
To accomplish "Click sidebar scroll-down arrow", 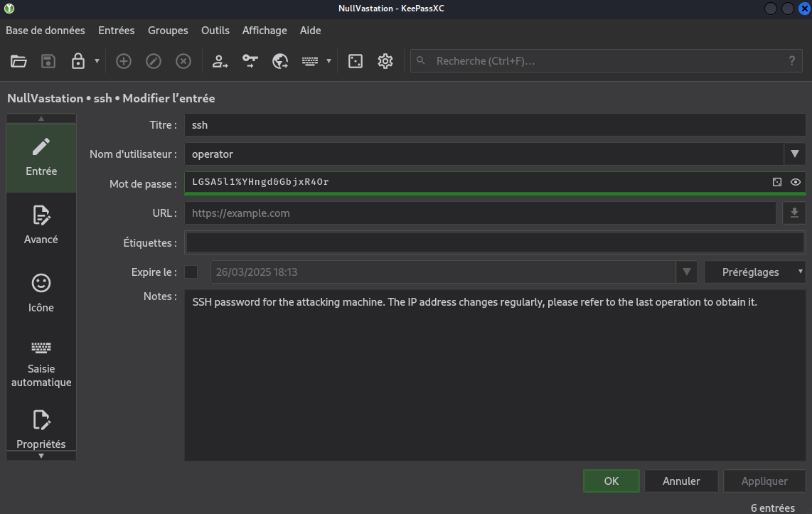I will [x=41, y=456].
